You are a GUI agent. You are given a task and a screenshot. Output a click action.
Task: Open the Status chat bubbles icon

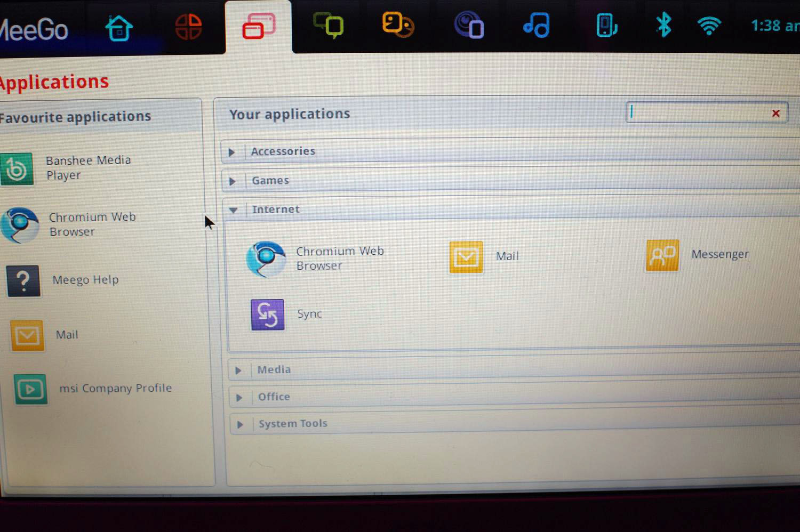(x=329, y=26)
